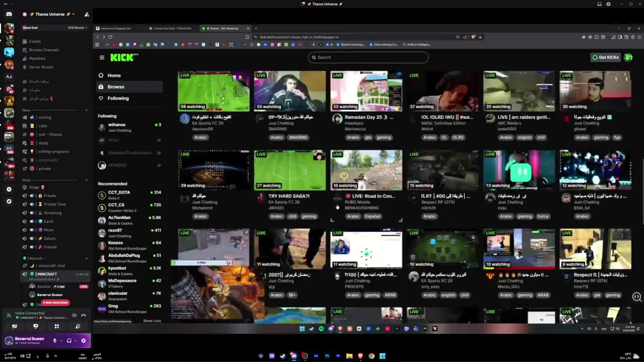Screen dimensions: 644x362
Task: Open the soundboard icon in voice panel
Action: [77, 326]
